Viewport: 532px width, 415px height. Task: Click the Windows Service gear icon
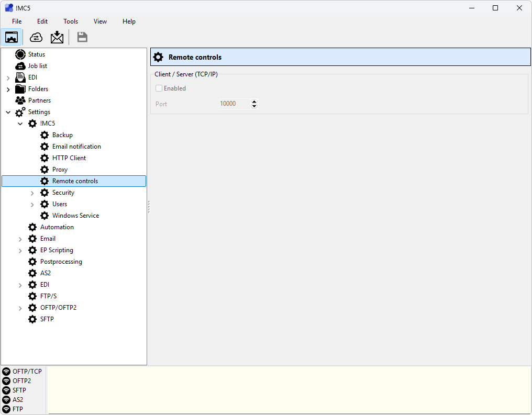[x=45, y=216]
